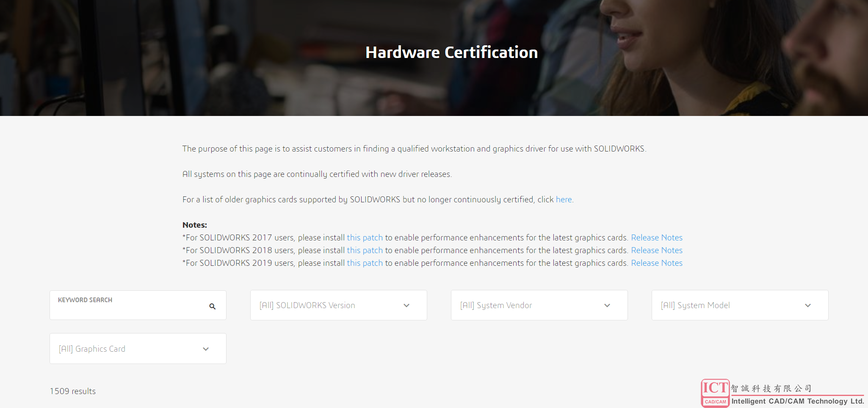Image resolution: width=868 pixels, height=408 pixels.
Task: Open Release Notes for SOLIDWORKS 2018
Action: [657, 250]
